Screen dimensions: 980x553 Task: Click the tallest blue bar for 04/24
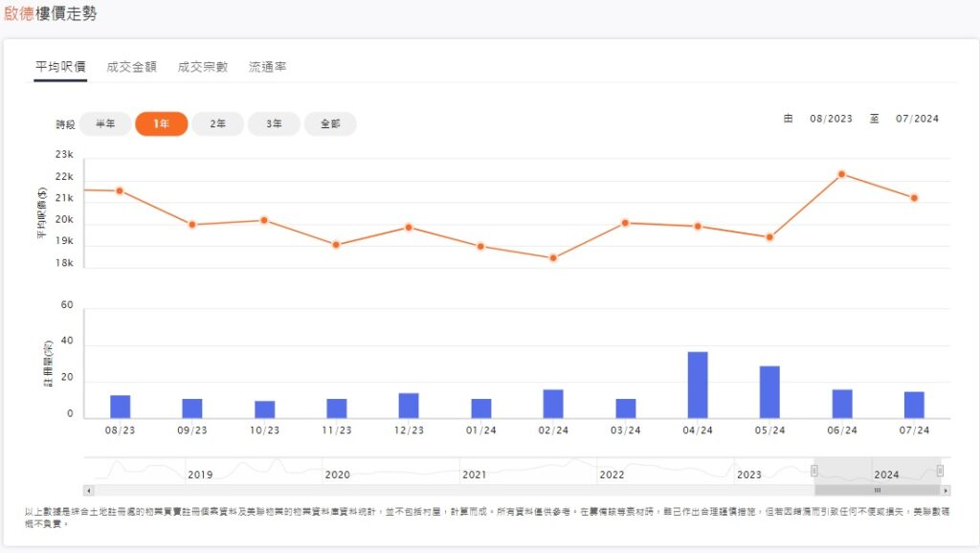[x=698, y=385]
